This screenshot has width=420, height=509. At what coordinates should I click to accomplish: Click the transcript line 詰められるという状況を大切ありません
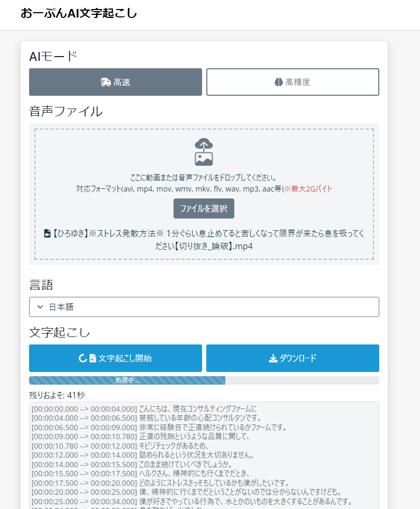point(142,455)
